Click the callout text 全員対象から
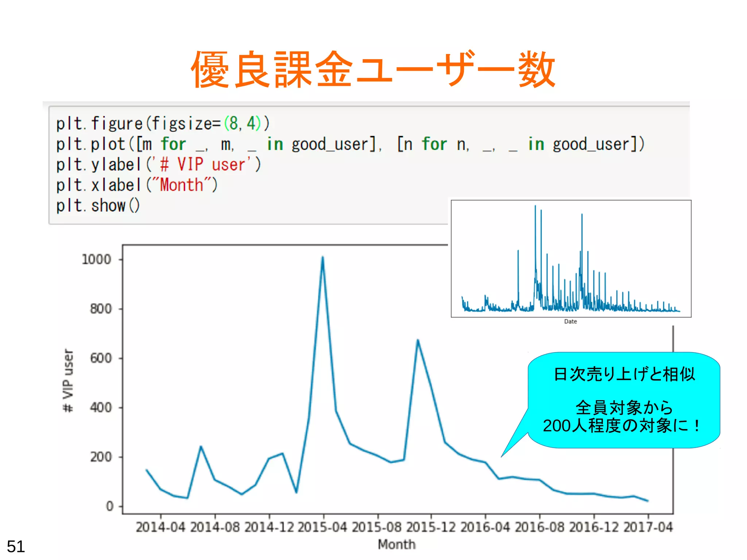The width and height of the screenshot is (747, 560). click(624, 408)
